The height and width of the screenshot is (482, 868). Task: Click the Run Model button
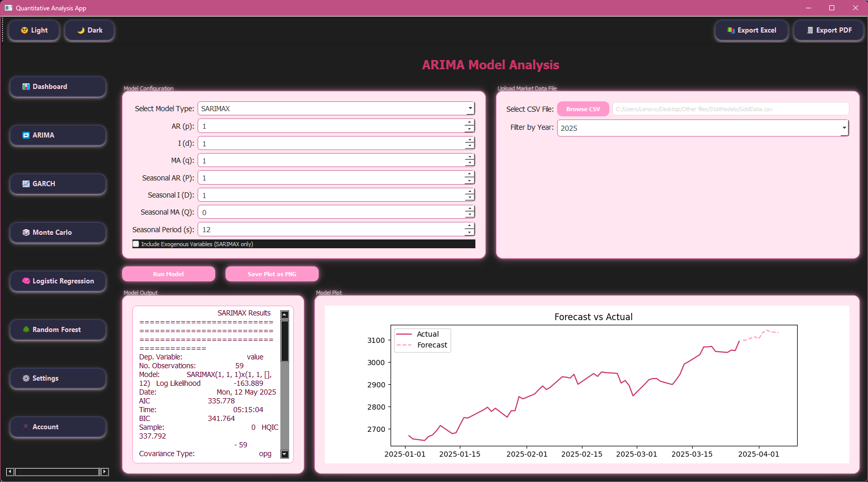pos(169,274)
